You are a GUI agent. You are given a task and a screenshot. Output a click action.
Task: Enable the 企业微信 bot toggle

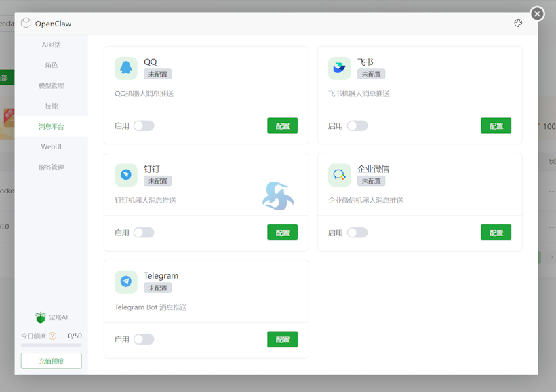pos(357,232)
